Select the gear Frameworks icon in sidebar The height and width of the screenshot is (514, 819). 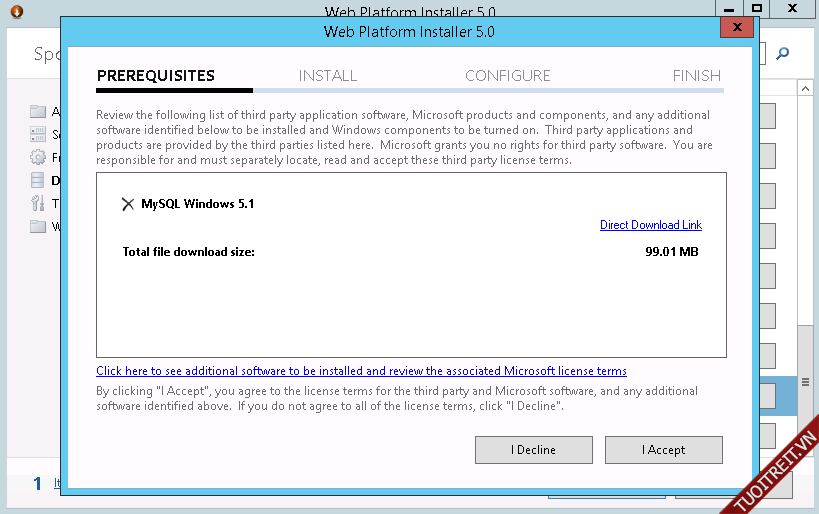pos(38,157)
